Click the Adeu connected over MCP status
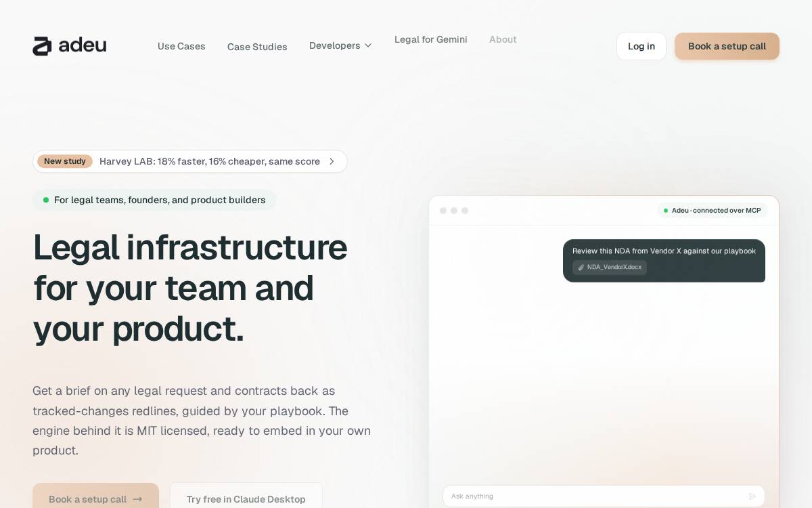The width and height of the screenshot is (812, 508). pyautogui.click(x=712, y=211)
